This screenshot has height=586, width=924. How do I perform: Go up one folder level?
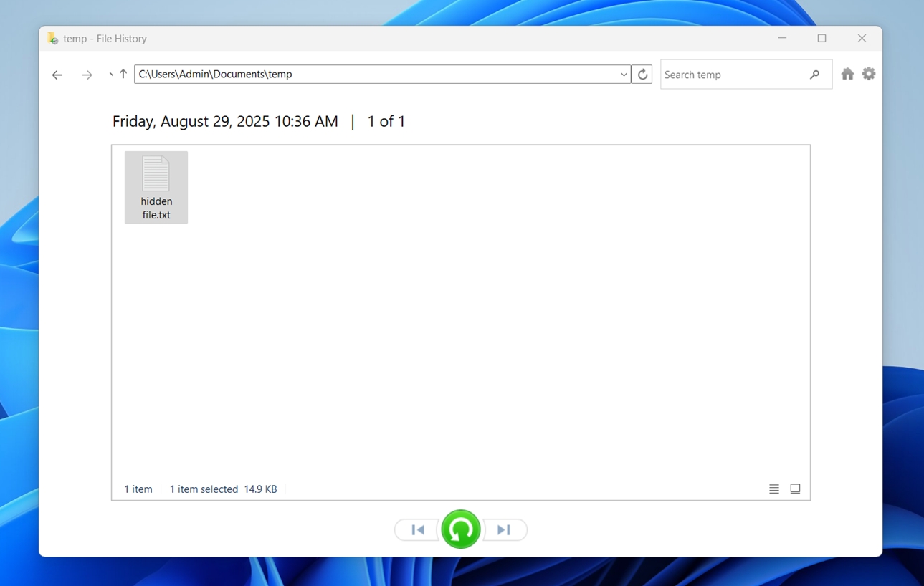(123, 74)
